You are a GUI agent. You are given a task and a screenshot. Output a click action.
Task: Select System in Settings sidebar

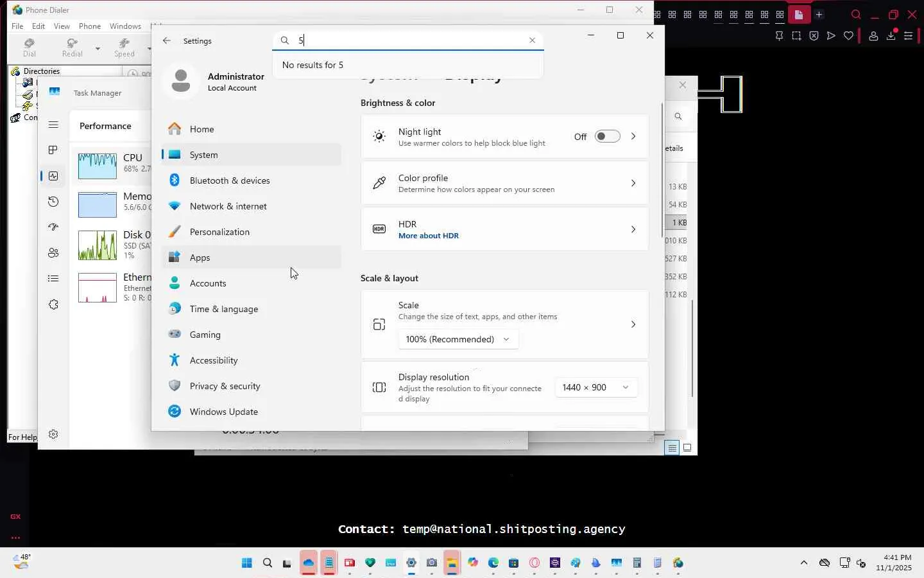[x=251, y=155]
